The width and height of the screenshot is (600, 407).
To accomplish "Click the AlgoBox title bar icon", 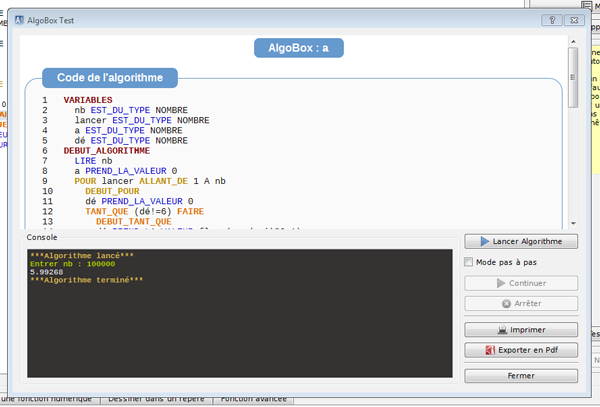I will click(19, 20).
